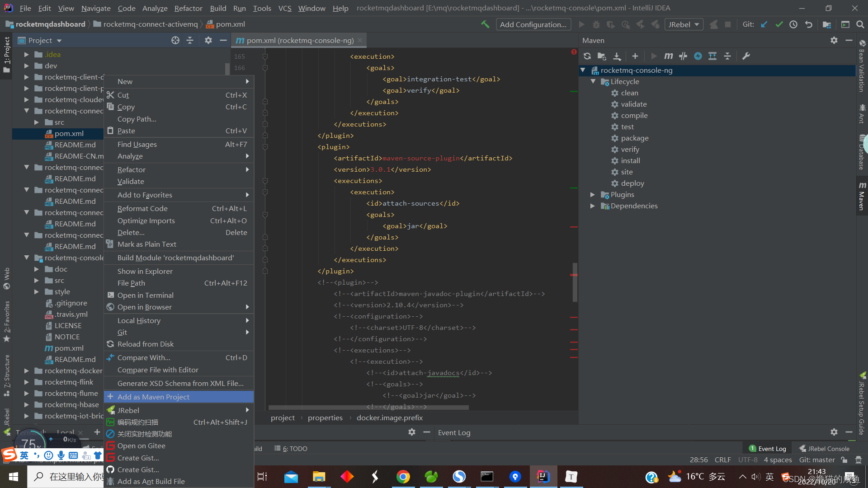Click the Build project hammer icon
868x488 pixels.
(x=485, y=24)
